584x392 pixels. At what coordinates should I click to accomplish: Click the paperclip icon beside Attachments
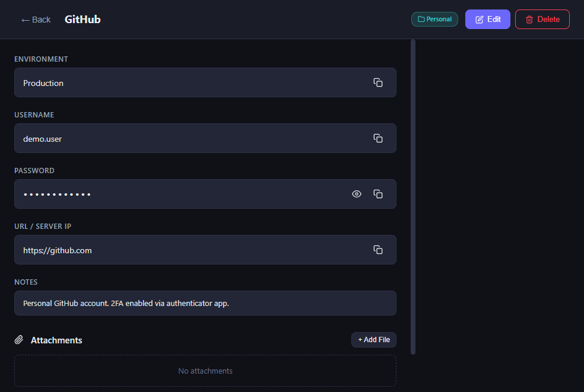19,340
